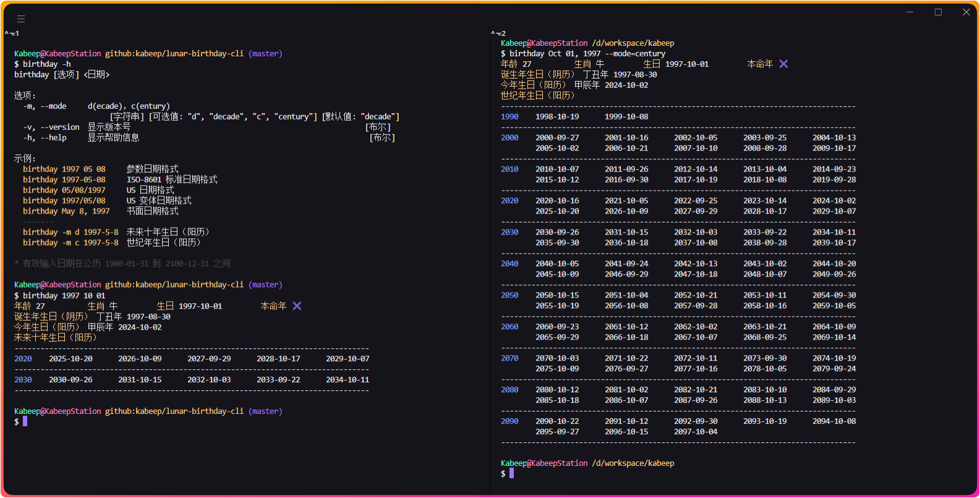Click '世纪年生日（阳历）' heading in the right pane
The height and width of the screenshot is (498, 980).
pyautogui.click(x=538, y=96)
